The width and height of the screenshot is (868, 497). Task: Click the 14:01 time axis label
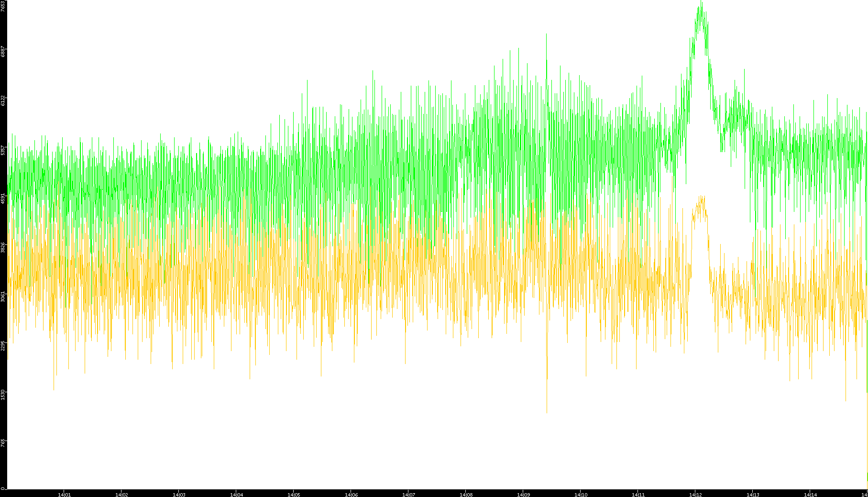click(65, 494)
